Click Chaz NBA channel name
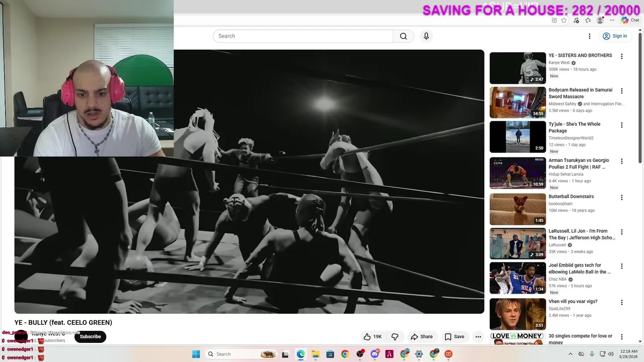 tap(557, 280)
